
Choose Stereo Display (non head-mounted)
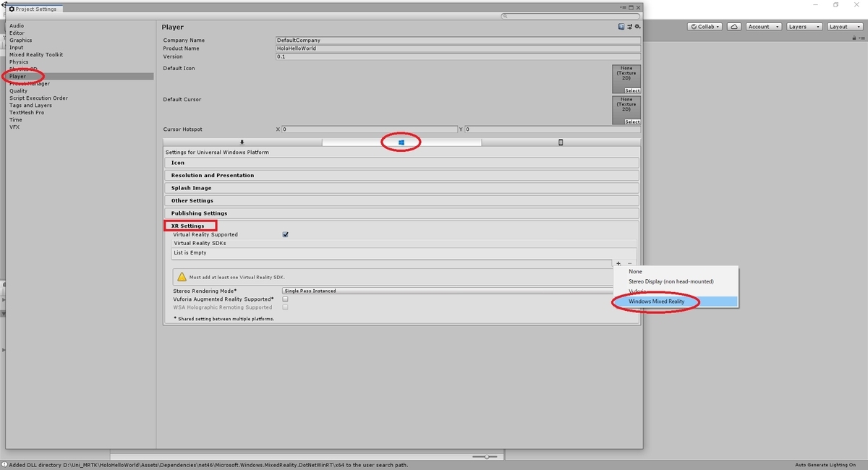click(x=676, y=281)
